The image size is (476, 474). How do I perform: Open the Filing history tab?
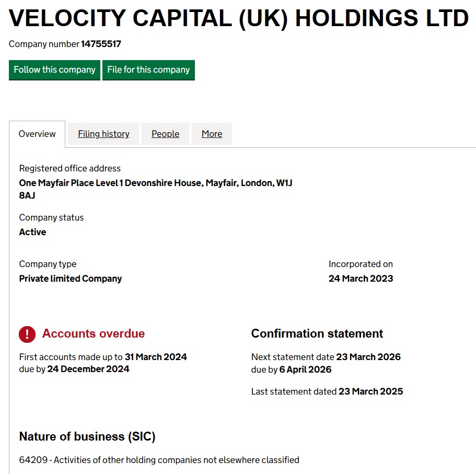[103, 134]
